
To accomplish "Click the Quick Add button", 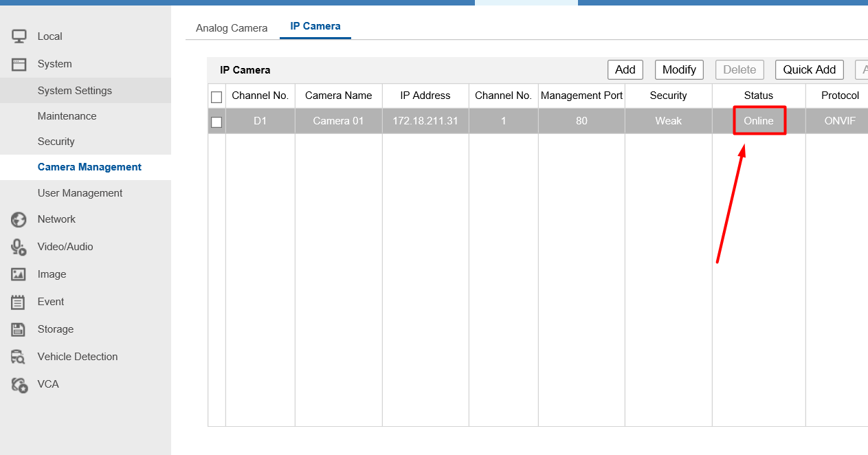I will (x=810, y=69).
